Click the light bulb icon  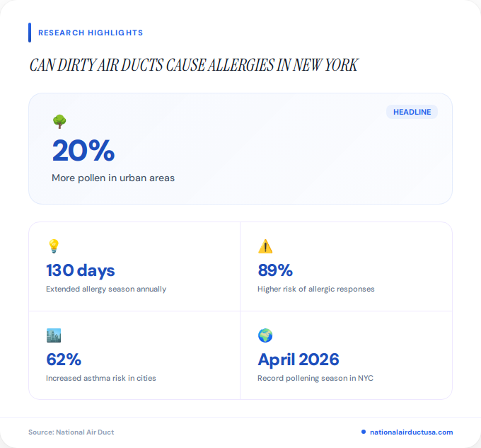(54, 246)
